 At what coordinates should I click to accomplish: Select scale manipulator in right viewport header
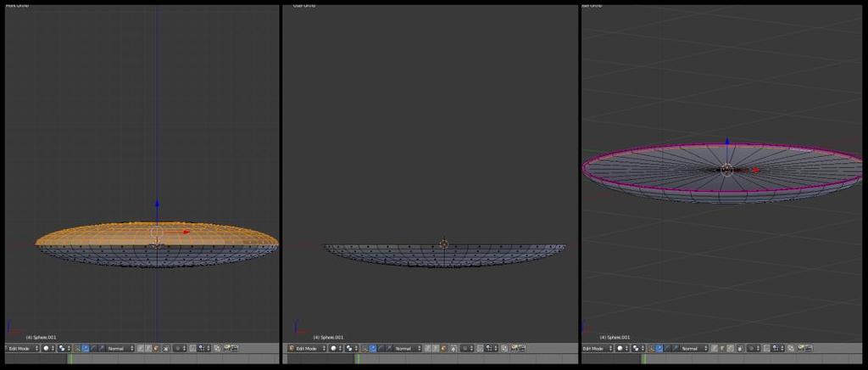click(675, 349)
